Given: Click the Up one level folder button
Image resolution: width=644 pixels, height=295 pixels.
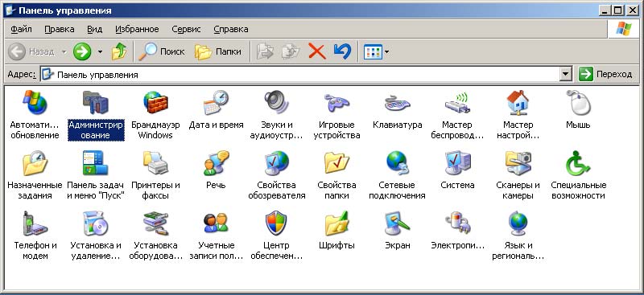Looking at the screenshot, I should [119, 51].
